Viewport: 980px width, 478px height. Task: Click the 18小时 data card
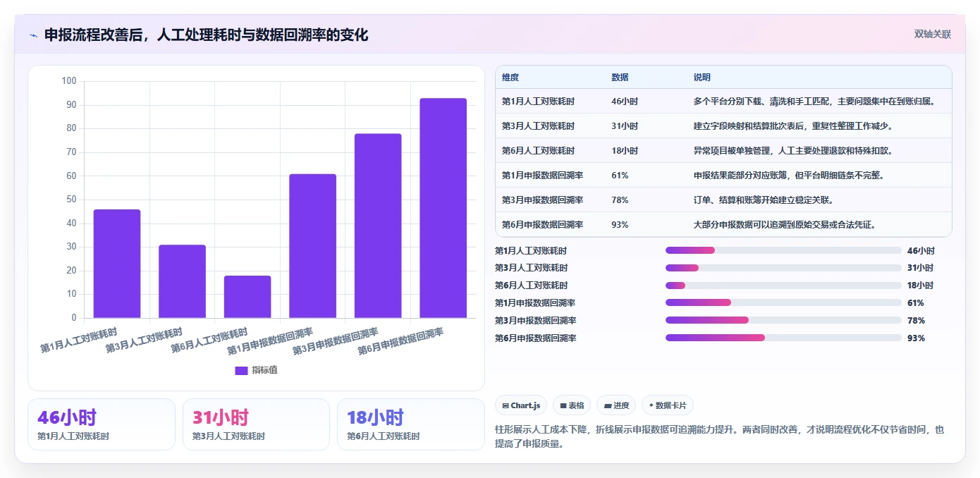coord(410,424)
